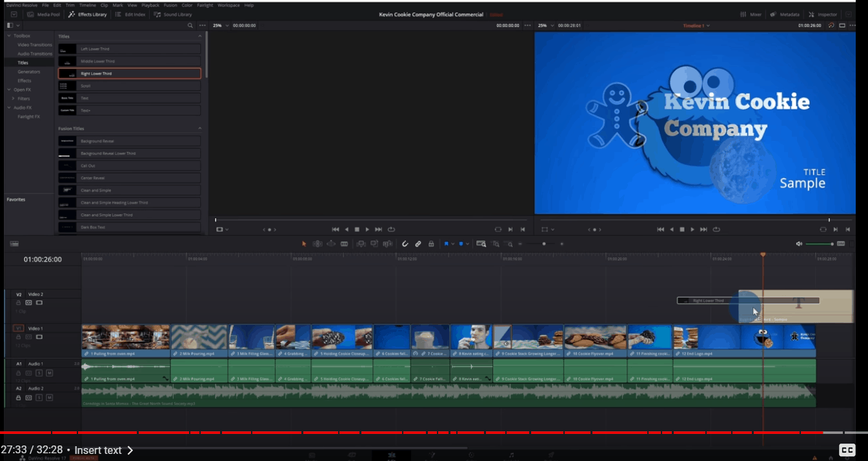
Task: Collapse the Toolbox tree section
Action: pyautogui.click(x=8, y=35)
